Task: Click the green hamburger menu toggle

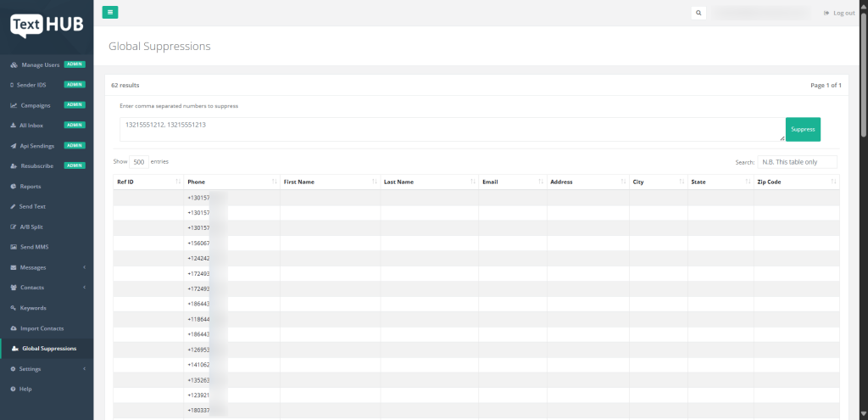Action: pyautogui.click(x=110, y=12)
